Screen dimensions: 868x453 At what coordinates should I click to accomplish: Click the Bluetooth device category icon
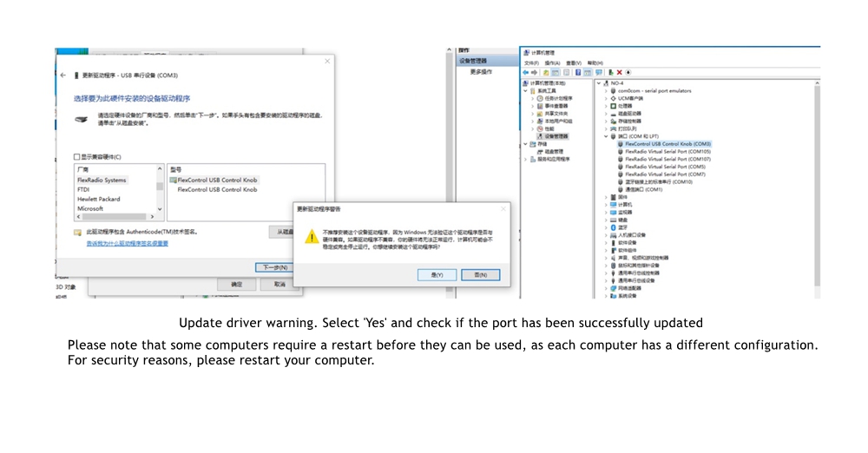pos(613,227)
